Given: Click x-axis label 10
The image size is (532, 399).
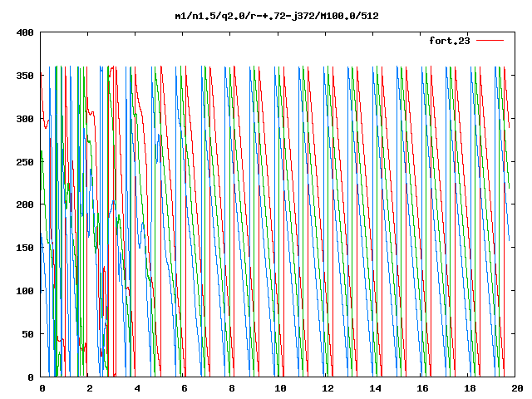Looking at the screenshot, I should point(280,388).
